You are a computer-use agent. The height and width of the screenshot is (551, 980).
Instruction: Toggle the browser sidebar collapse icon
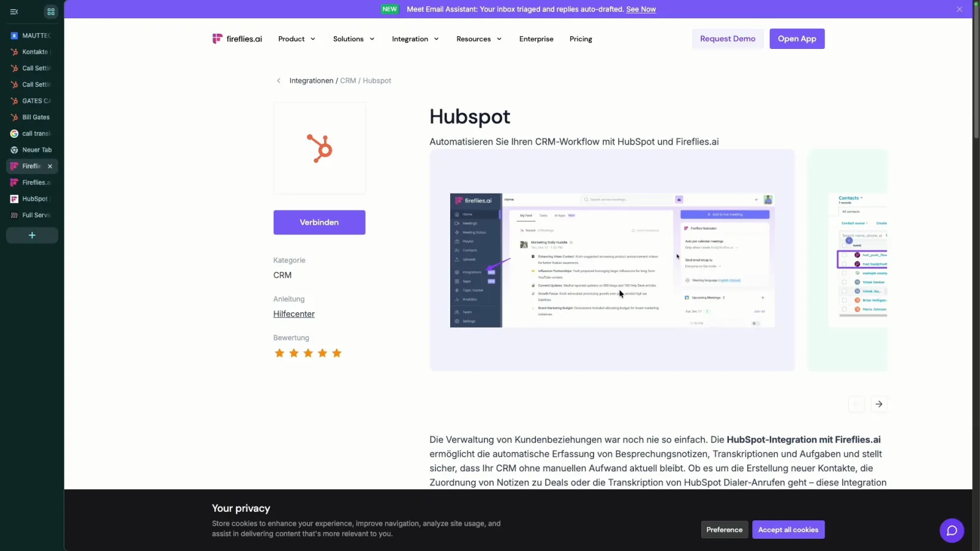point(14,12)
